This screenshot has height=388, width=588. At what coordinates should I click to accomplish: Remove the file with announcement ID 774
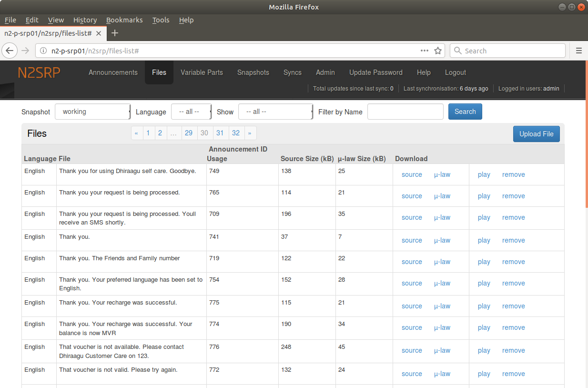tap(514, 327)
